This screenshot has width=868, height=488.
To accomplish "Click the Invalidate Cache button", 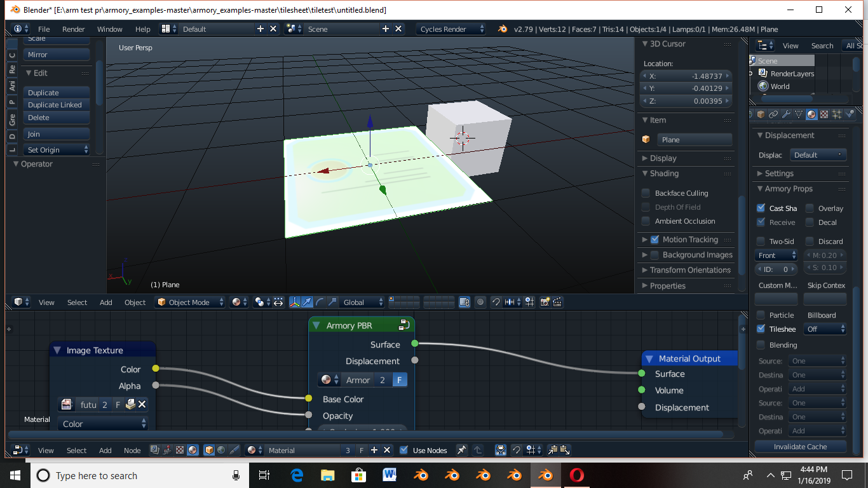I will click(801, 447).
